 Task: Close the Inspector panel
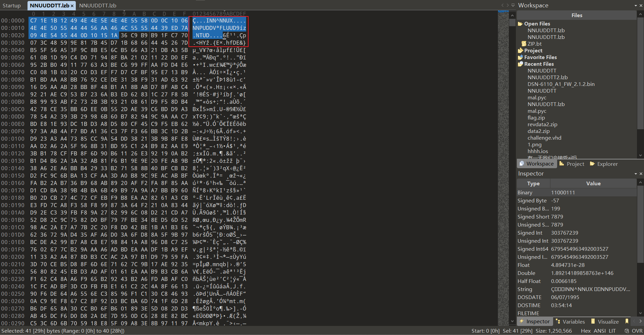pyautogui.click(x=641, y=174)
